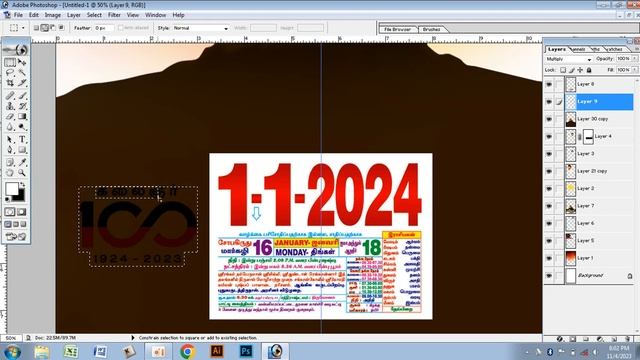Screen dimensions: 640x360
Task: Select the Layers tab
Action: (x=557, y=49)
